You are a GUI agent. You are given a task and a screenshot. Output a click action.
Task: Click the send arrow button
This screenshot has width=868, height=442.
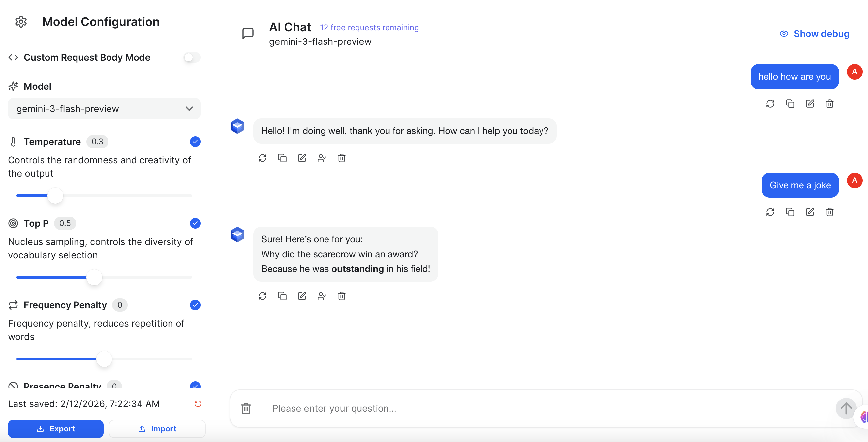[846, 408]
